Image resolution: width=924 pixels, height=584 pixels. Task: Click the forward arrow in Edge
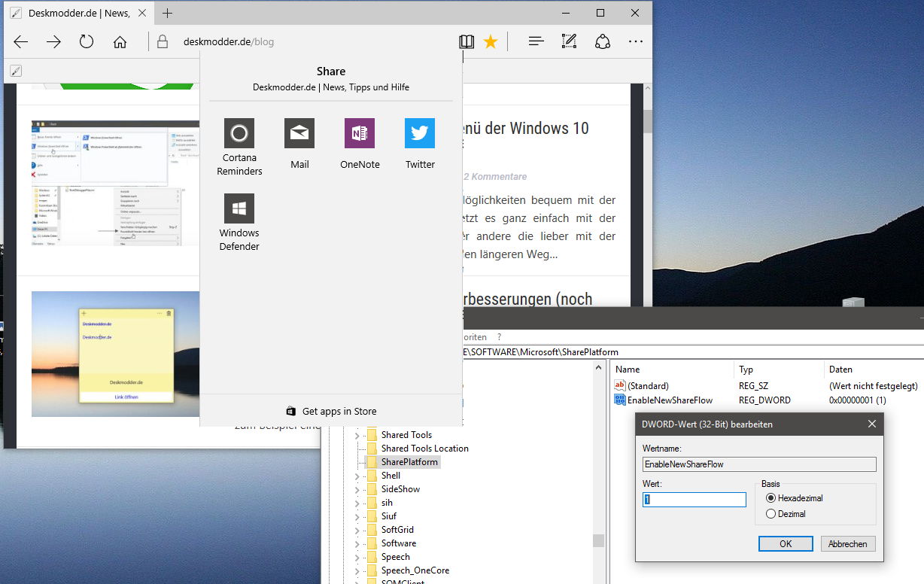coord(53,42)
